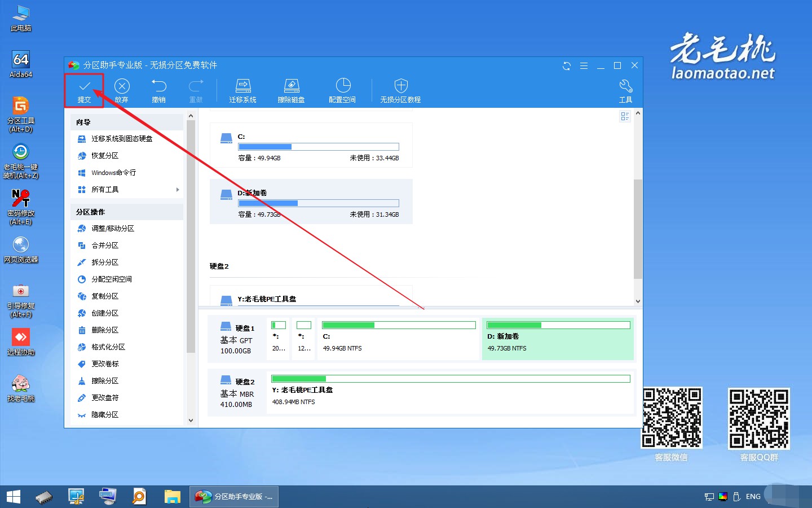The width and height of the screenshot is (812, 508).
Task: Select the 擦除磁盘 wipe disk tool
Action: point(291,90)
